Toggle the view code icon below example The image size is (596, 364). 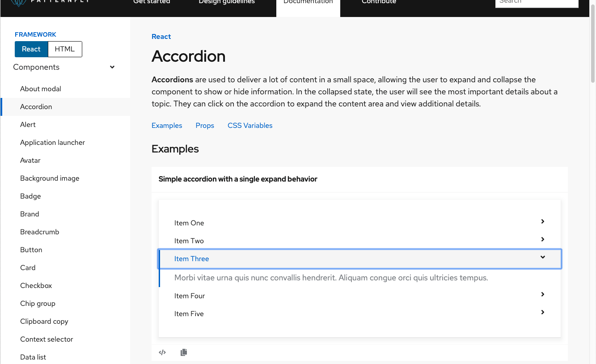click(162, 352)
